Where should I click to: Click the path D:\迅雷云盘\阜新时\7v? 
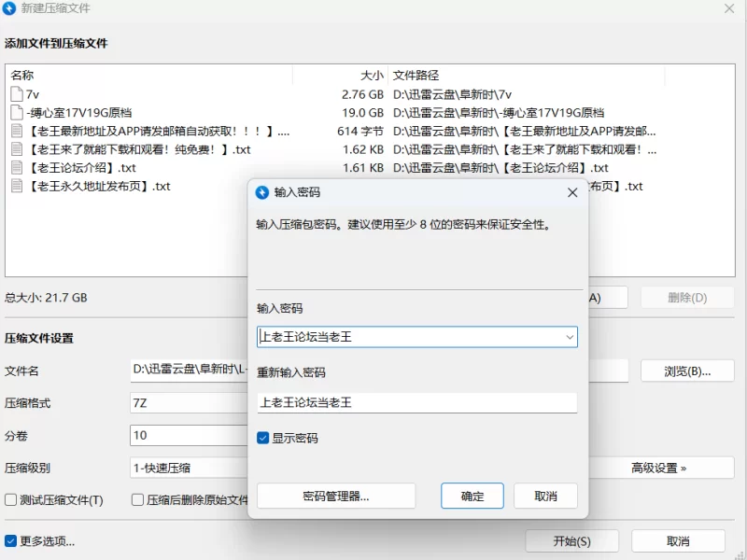(452, 94)
